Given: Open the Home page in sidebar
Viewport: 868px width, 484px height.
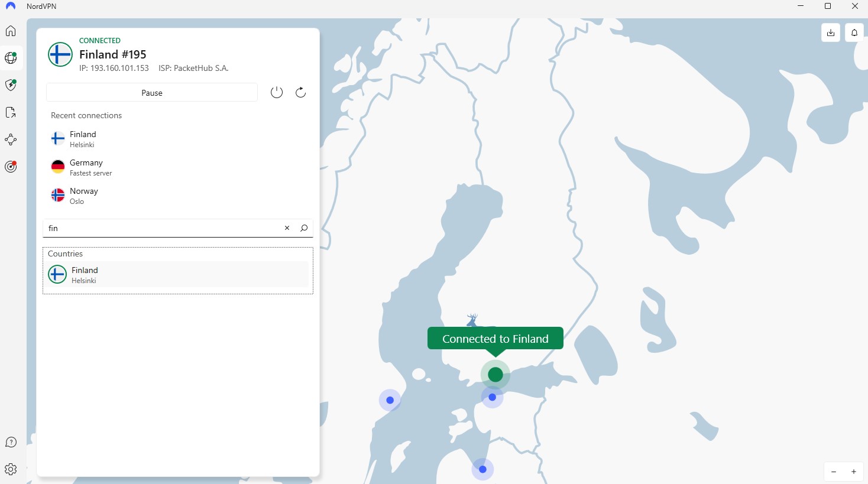Looking at the screenshot, I should [11, 31].
